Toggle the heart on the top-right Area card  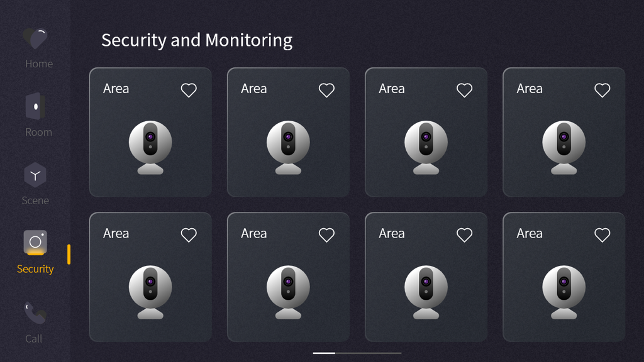click(602, 90)
